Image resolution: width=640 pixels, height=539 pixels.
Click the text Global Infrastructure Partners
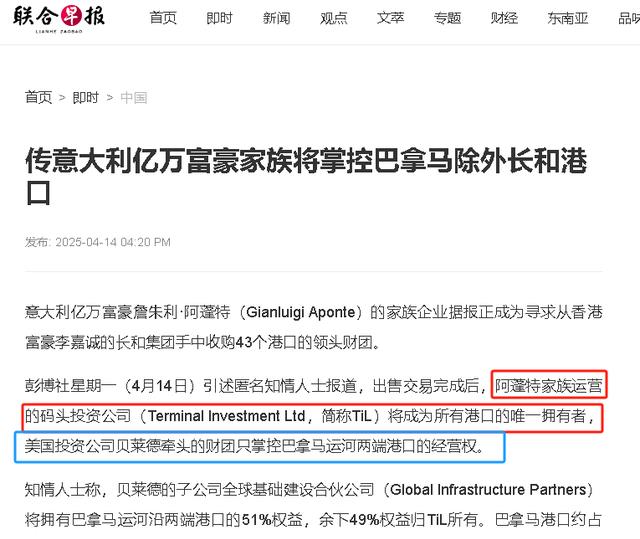tap(488, 489)
